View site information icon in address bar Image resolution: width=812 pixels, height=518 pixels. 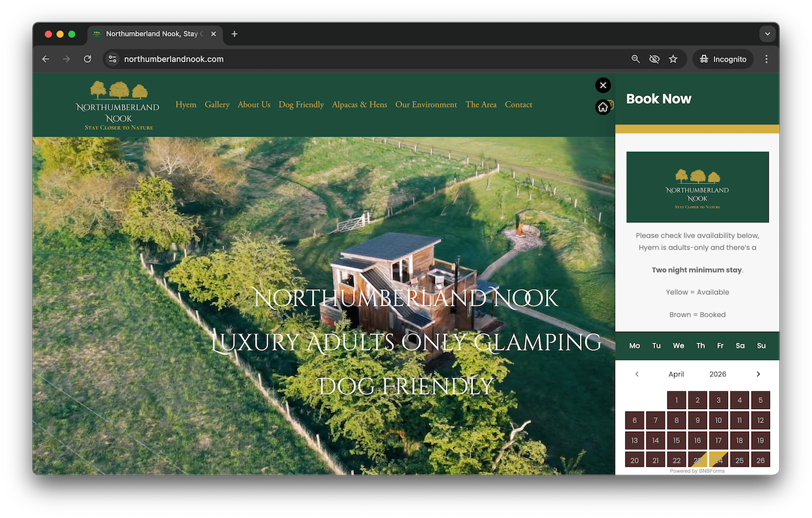113,60
